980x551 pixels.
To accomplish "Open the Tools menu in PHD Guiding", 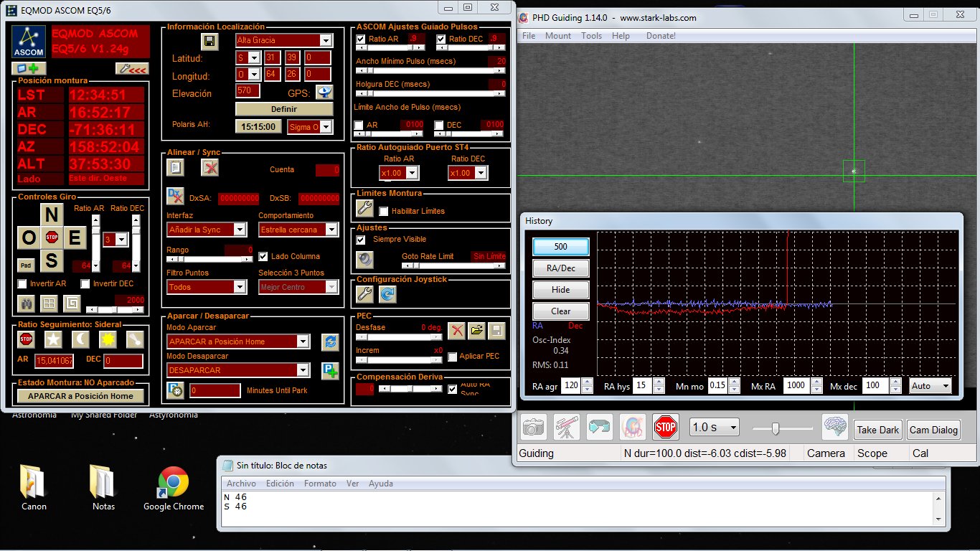I will pyautogui.click(x=592, y=36).
